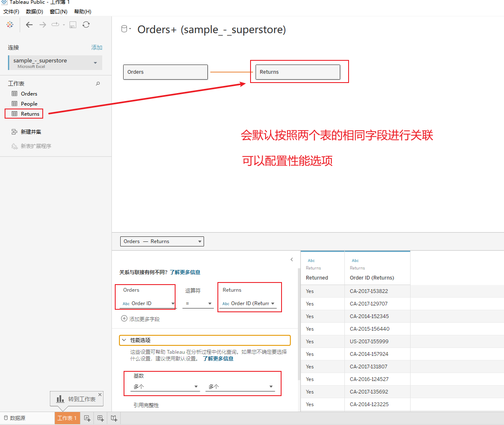Image resolution: width=504 pixels, height=425 pixels.
Task: Click the 转到工作表 go to worksheet prompt
Action: click(76, 399)
